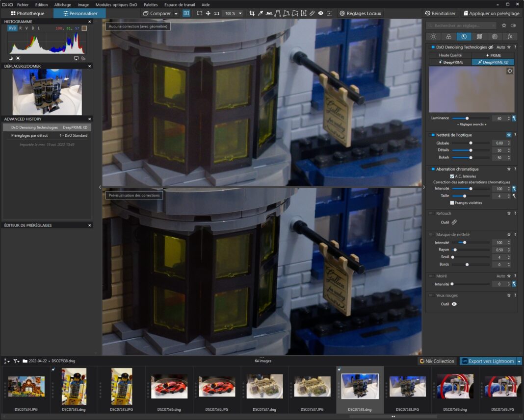
Task: Select Haute Qualité denoising mode
Action: [450, 55]
